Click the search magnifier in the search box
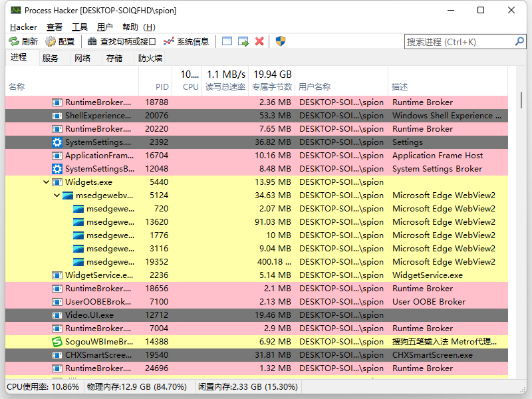Screen dimensions: 532x399 tap(518, 41)
